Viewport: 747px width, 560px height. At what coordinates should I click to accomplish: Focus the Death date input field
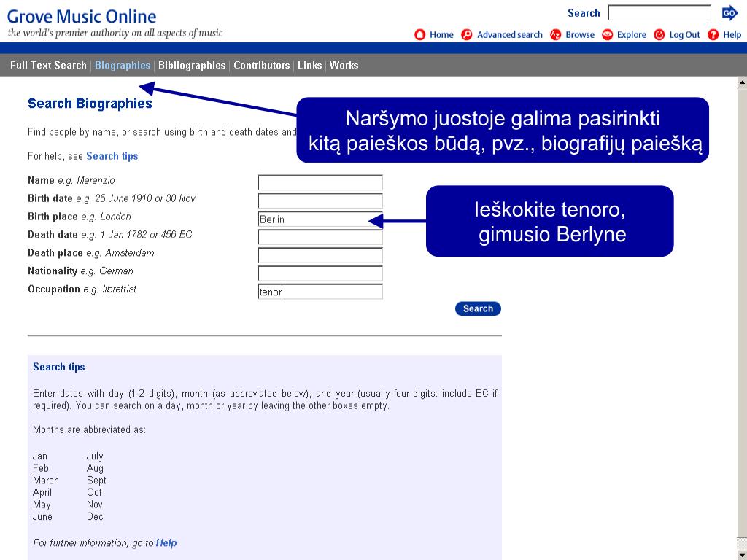click(x=320, y=237)
